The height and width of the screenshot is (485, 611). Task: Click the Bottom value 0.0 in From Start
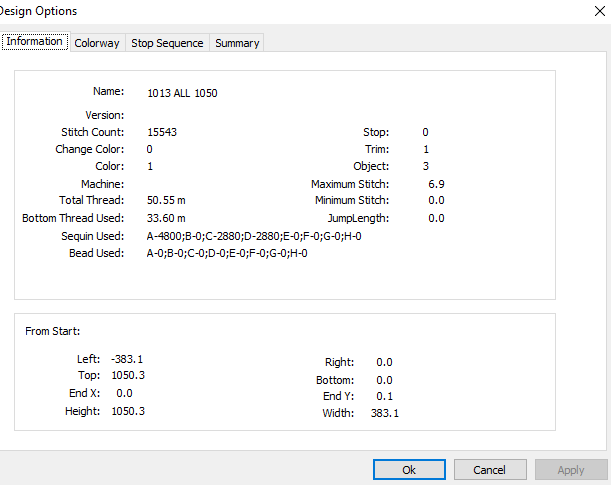(384, 380)
